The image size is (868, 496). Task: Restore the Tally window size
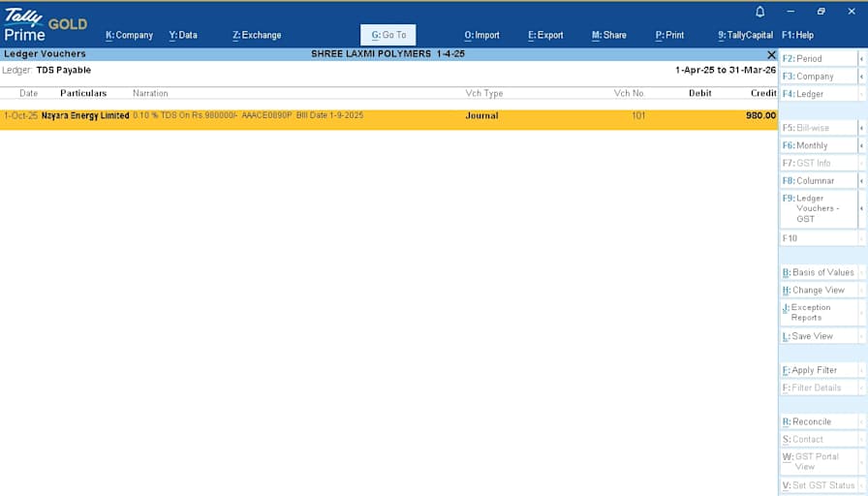[821, 11]
